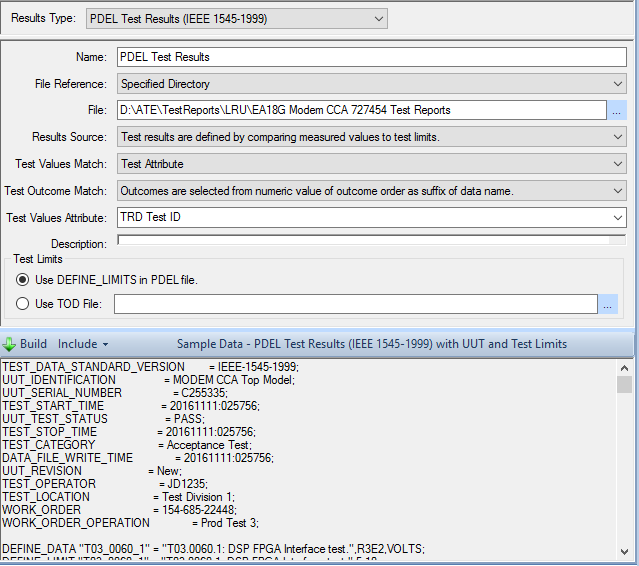Click the Description input field
The height and width of the screenshot is (566, 639).
[x=372, y=240]
